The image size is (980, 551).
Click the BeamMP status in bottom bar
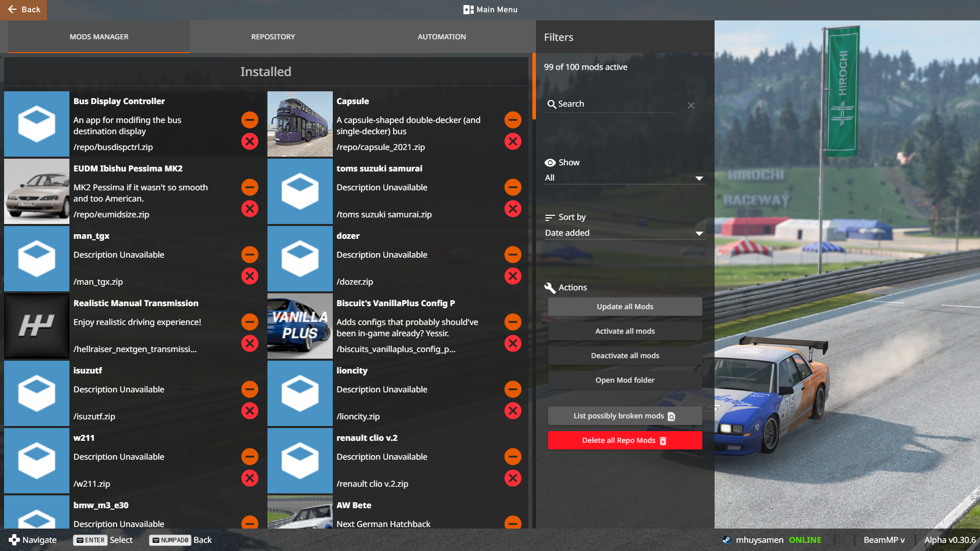(884, 540)
